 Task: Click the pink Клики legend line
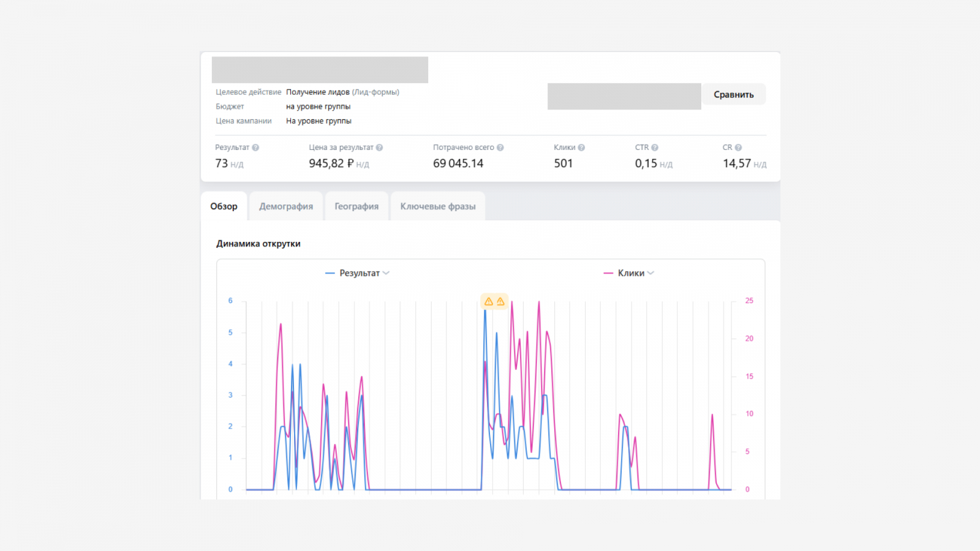(608, 273)
